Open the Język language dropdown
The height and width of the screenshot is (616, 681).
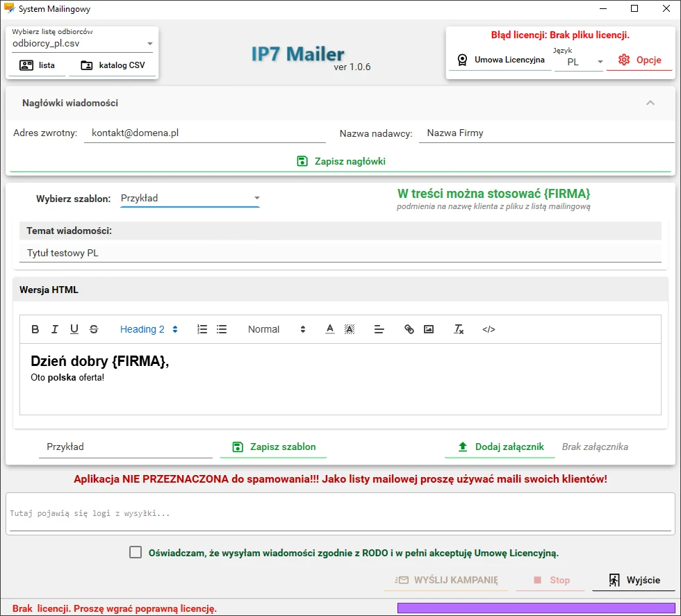(x=579, y=62)
